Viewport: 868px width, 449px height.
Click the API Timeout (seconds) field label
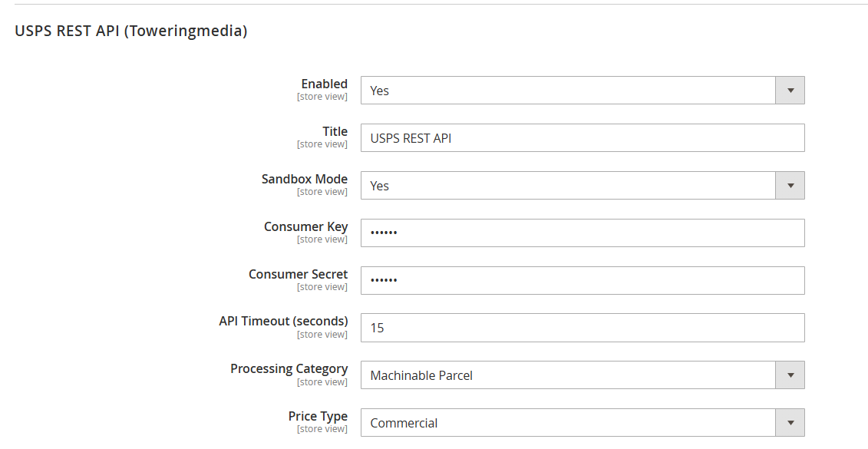click(283, 321)
